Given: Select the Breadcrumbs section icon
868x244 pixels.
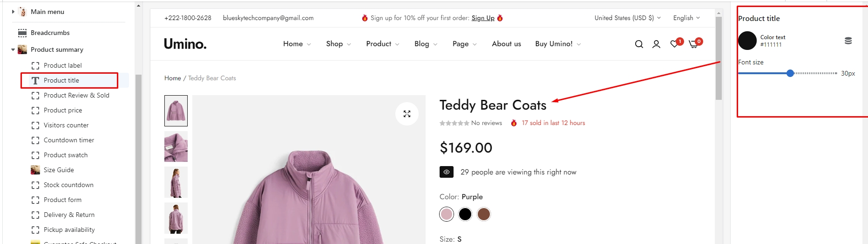Looking at the screenshot, I should coord(22,33).
